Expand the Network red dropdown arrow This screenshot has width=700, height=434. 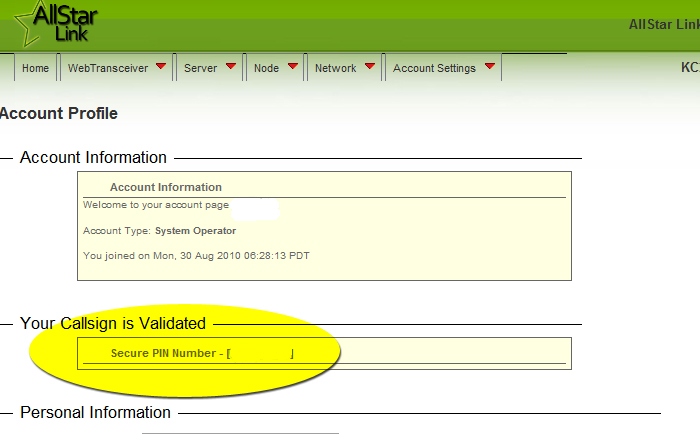coord(370,67)
